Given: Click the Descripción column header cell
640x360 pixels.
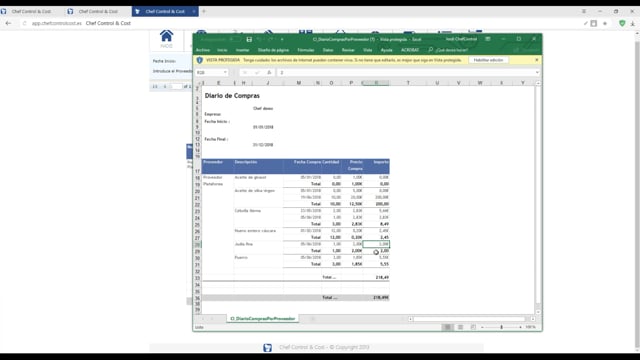Looking at the screenshot, I should (x=258, y=166).
